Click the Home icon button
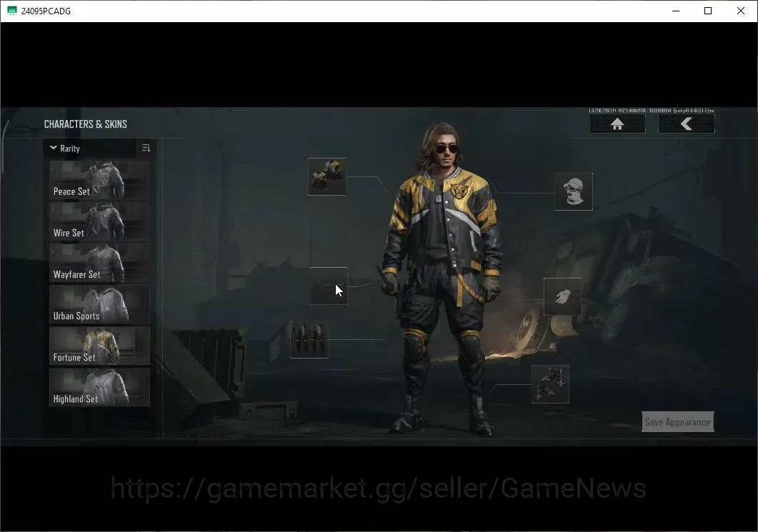This screenshot has width=758, height=532. click(617, 124)
